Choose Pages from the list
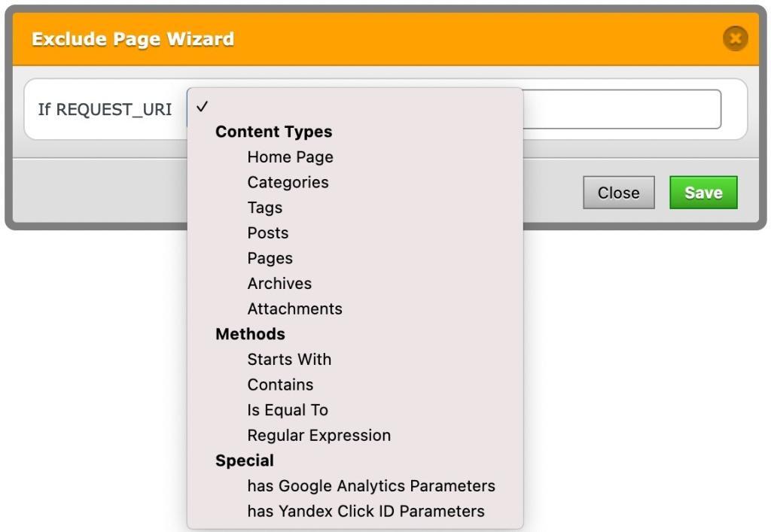Screen dimensions: 771x532 point(270,258)
